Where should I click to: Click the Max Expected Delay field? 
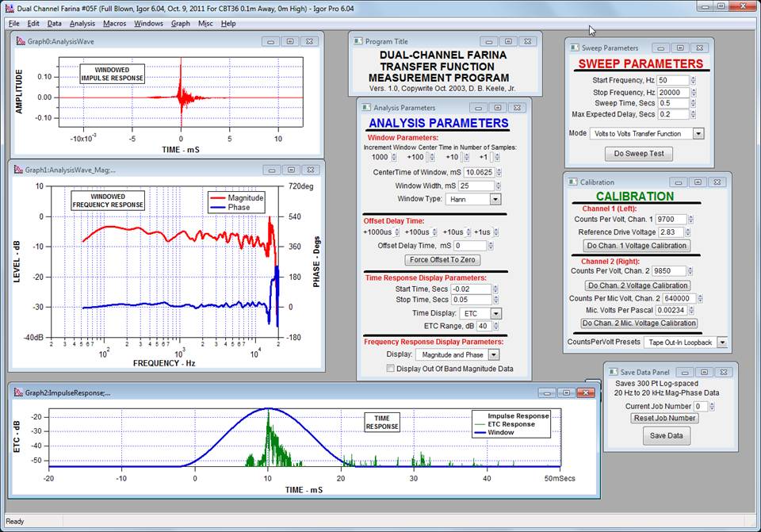tap(673, 114)
